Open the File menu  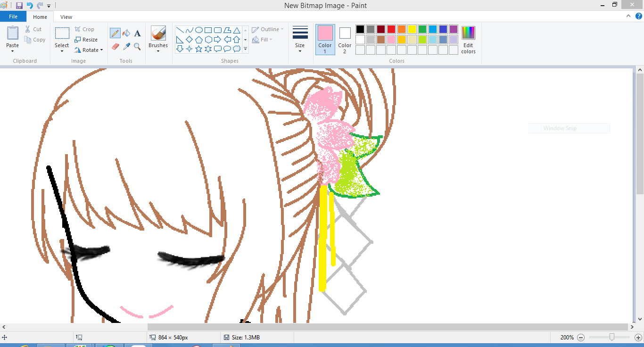(13, 17)
